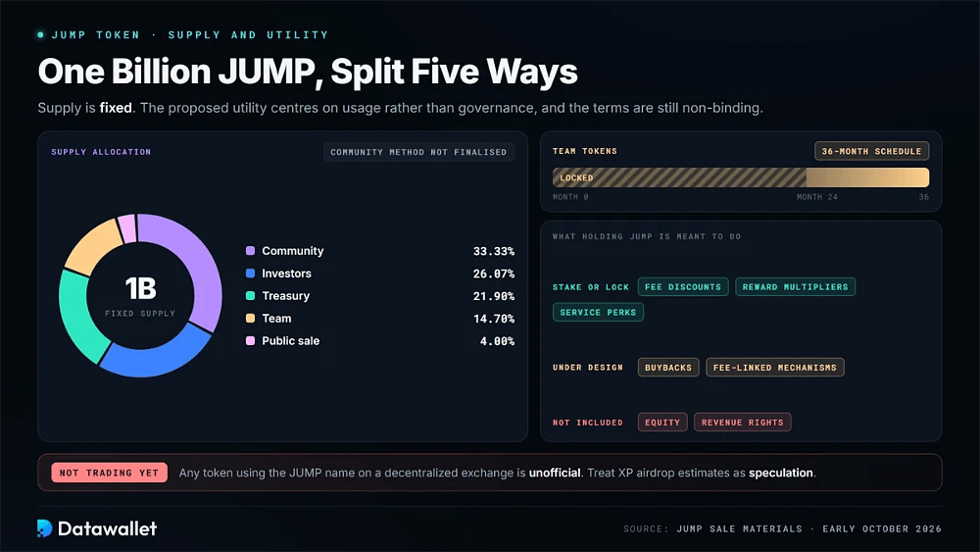Click the NOT INCLUDED label
This screenshot has width=980, height=552.
587,423
